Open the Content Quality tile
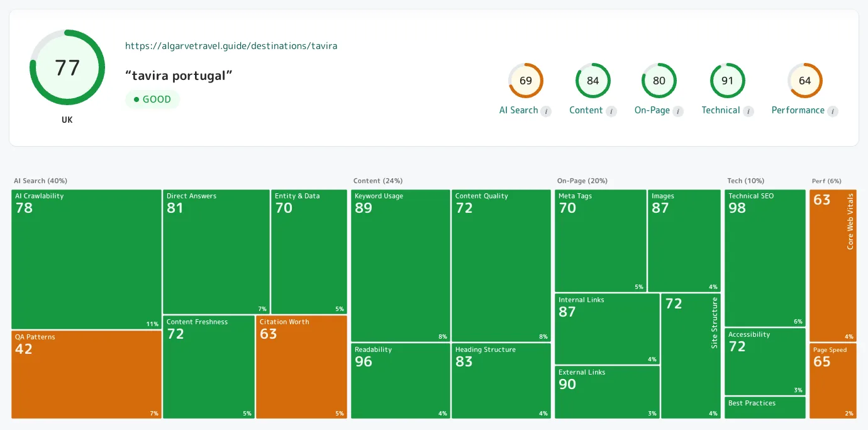The width and height of the screenshot is (868, 430). click(x=501, y=266)
